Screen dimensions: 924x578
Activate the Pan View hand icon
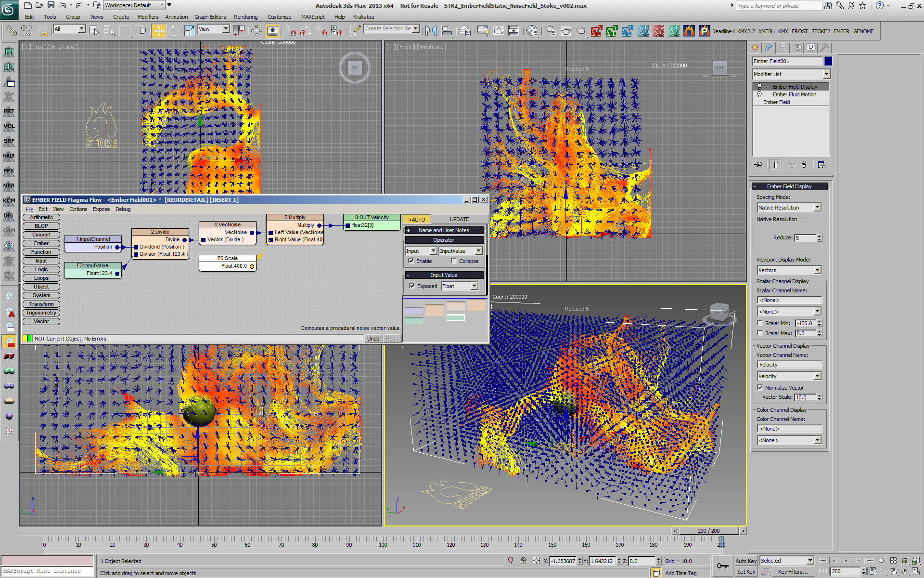[x=894, y=572]
